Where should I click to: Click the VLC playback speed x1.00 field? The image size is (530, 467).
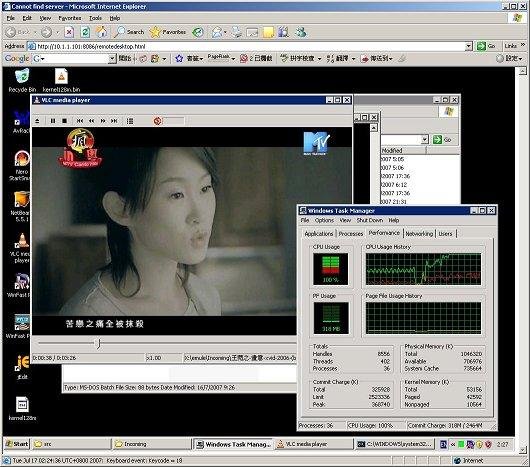tap(163, 358)
